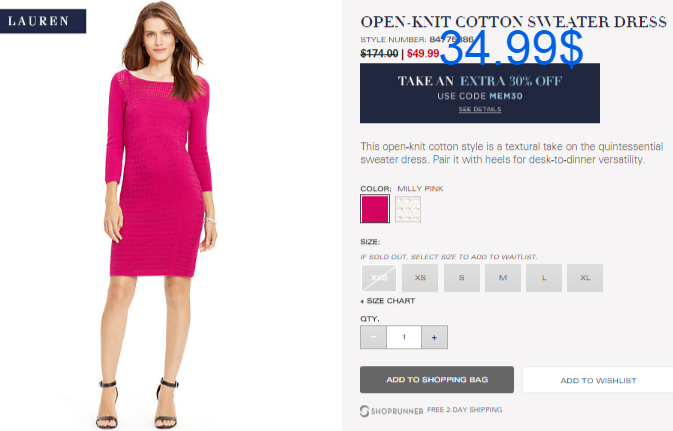Image resolution: width=673 pixels, height=431 pixels.
Task: Click Add to Wishlist button
Action: point(598,380)
